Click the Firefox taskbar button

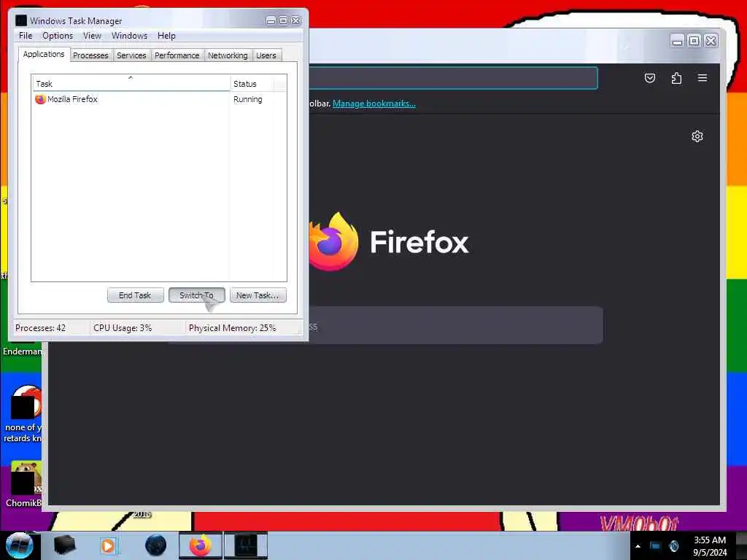tap(201, 545)
